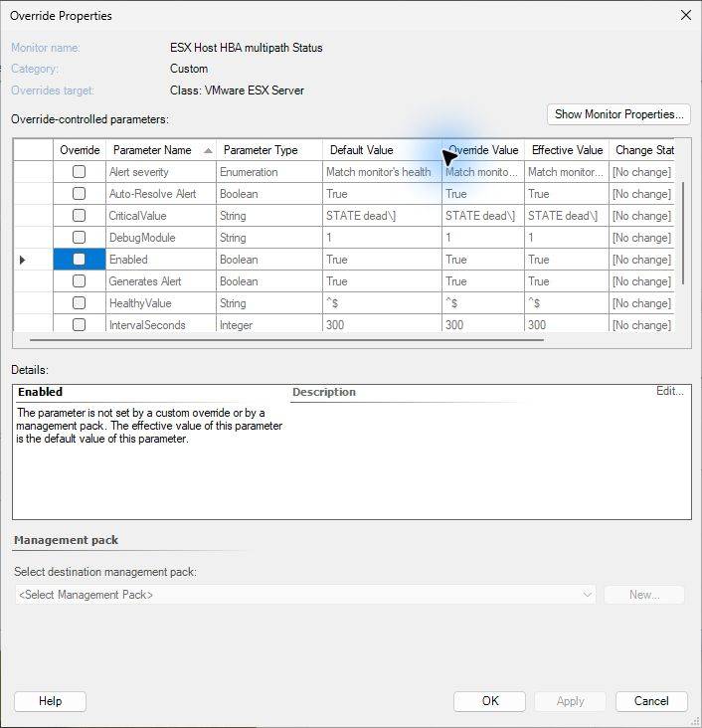Open Help for this dialog
This screenshot has width=702, height=728.
[x=50, y=701]
